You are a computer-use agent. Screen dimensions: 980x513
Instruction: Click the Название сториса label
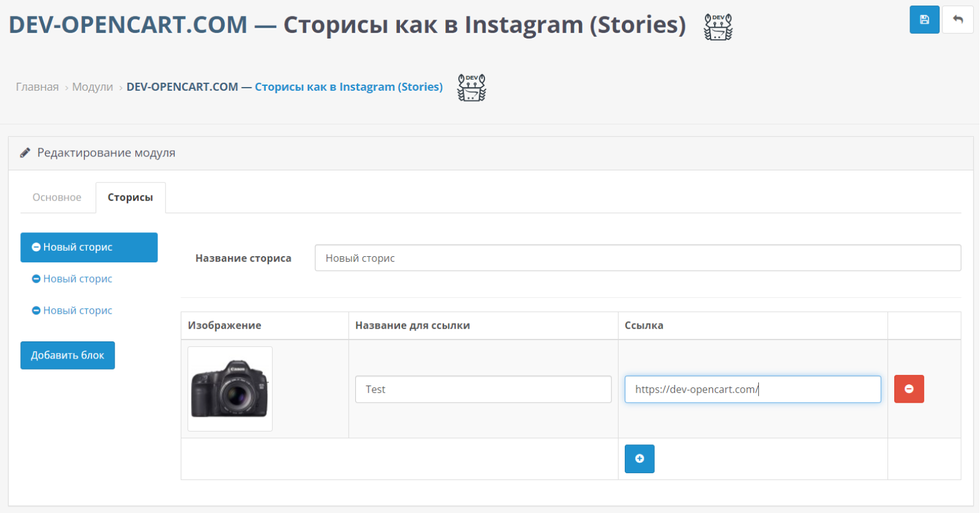243,259
